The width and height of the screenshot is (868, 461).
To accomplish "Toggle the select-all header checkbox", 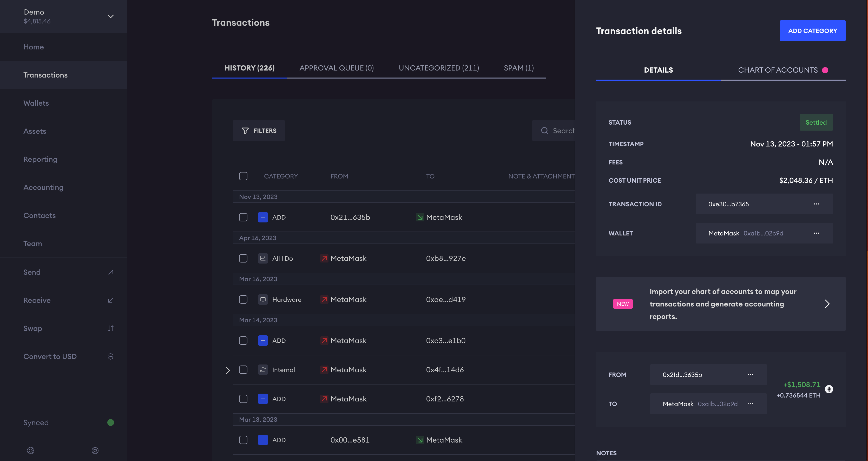I will pyautogui.click(x=243, y=176).
